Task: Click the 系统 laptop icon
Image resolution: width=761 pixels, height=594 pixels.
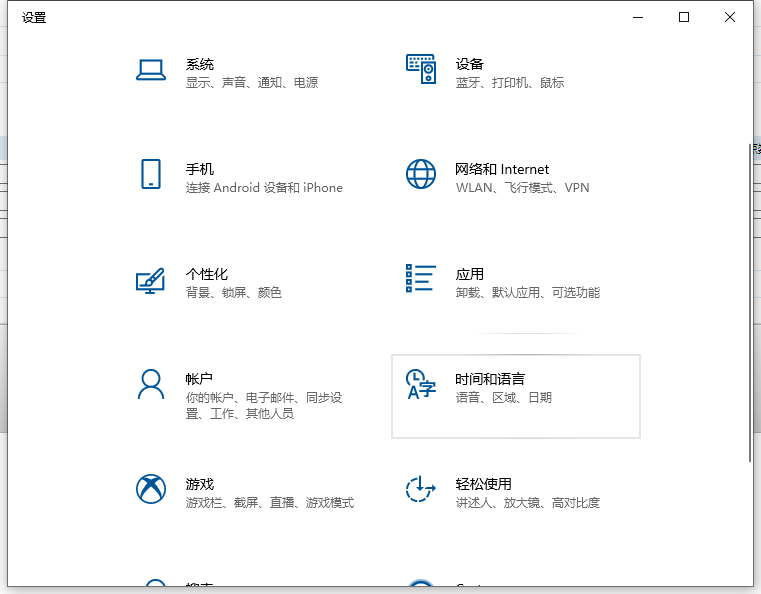Action: tap(150, 70)
